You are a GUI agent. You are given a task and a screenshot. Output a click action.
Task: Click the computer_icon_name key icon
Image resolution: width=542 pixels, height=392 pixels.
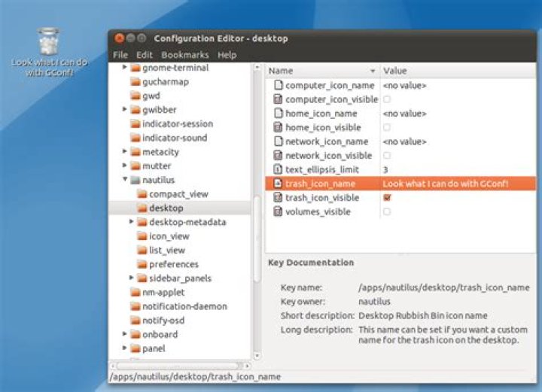tap(279, 85)
